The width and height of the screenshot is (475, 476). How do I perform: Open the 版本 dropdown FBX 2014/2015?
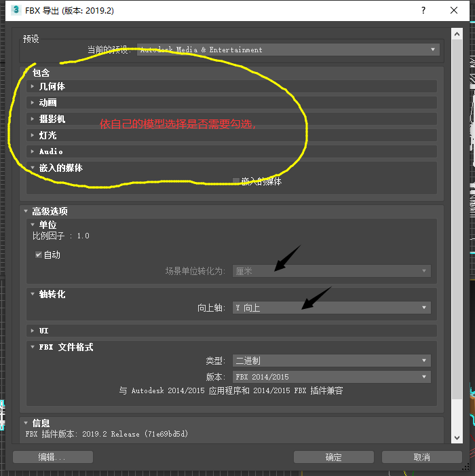coord(332,377)
